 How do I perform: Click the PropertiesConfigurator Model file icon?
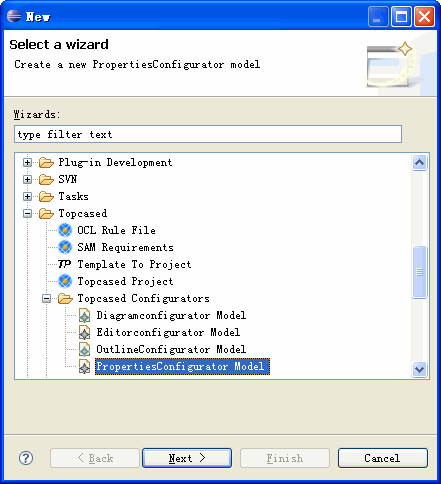pos(84,367)
